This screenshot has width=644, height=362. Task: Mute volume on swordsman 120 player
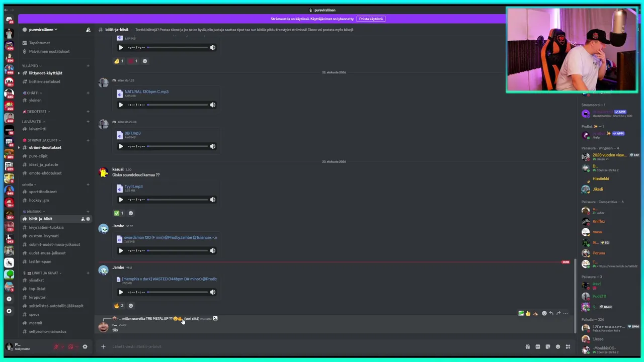pyautogui.click(x=213, y=250)
